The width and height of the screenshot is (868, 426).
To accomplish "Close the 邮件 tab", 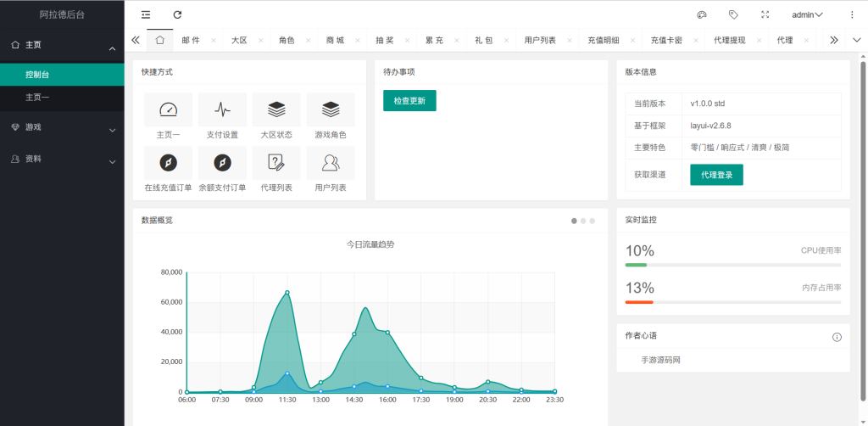I will point(214,41).
